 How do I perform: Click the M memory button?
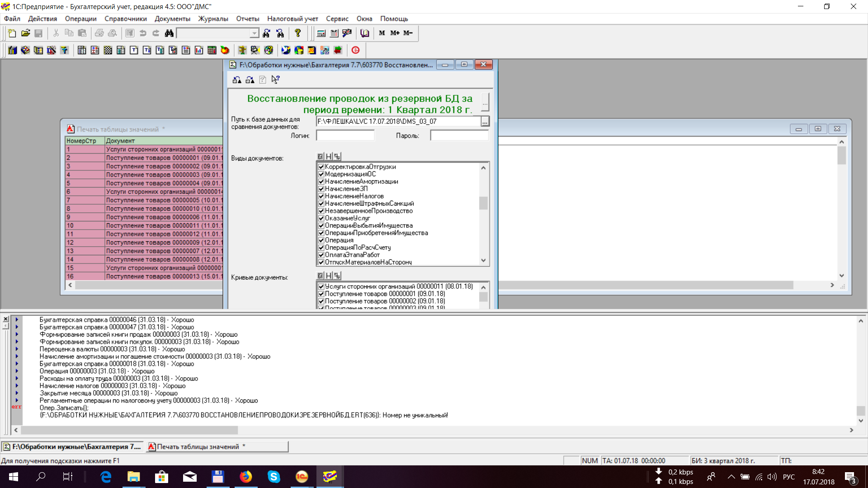coord(382,33)
